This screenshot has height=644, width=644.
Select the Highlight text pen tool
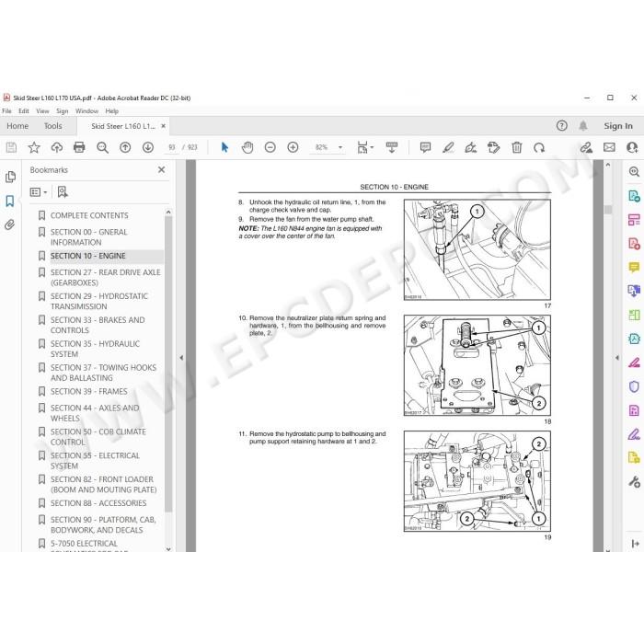(448, 147)
